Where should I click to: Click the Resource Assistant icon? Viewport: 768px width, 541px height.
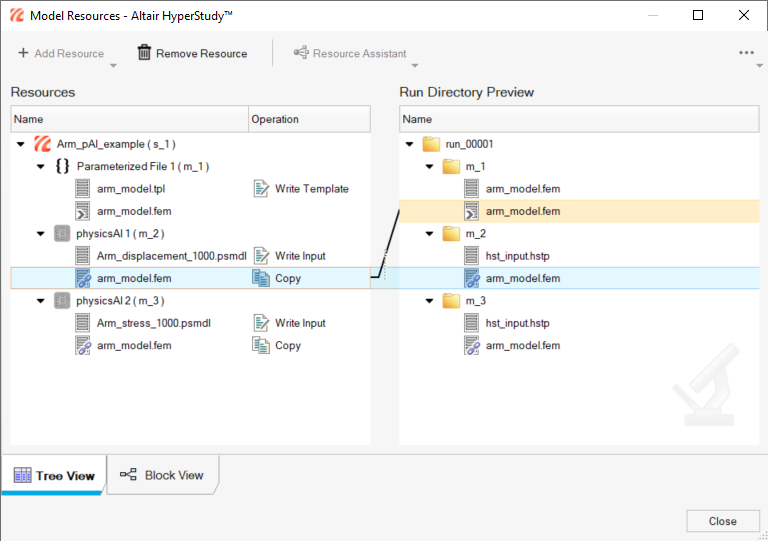pyautogui.click(x=300, y=53)
